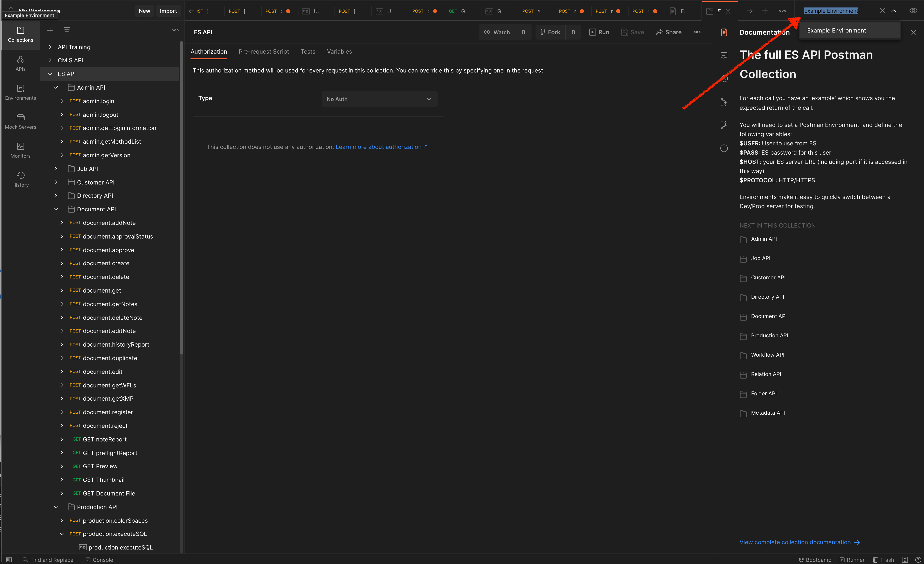This screenshot has width=924, height=564.
Task: Switch to the Tests tab
Action: pyautogui.click(x=308, y=51)
